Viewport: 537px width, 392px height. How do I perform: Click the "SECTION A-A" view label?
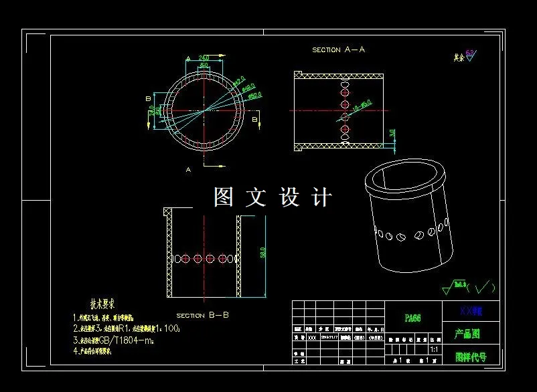tap(338, 50)
